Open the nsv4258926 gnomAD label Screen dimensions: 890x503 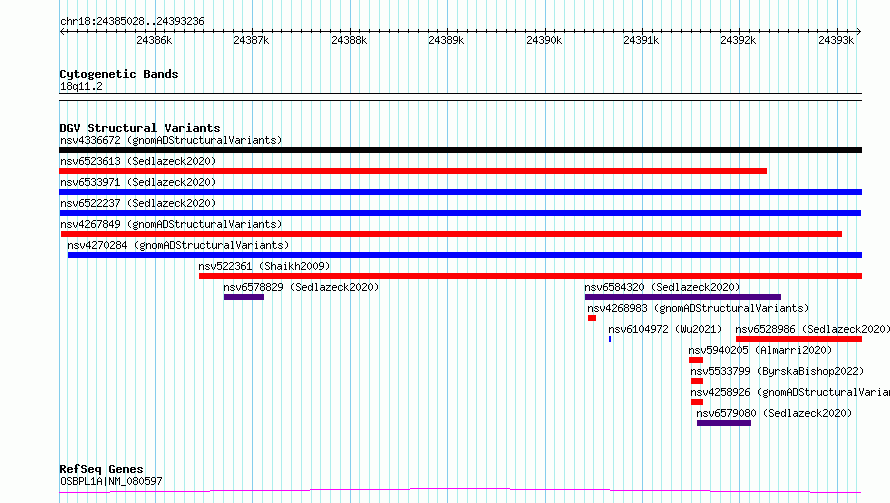click(x=790, y=392)
